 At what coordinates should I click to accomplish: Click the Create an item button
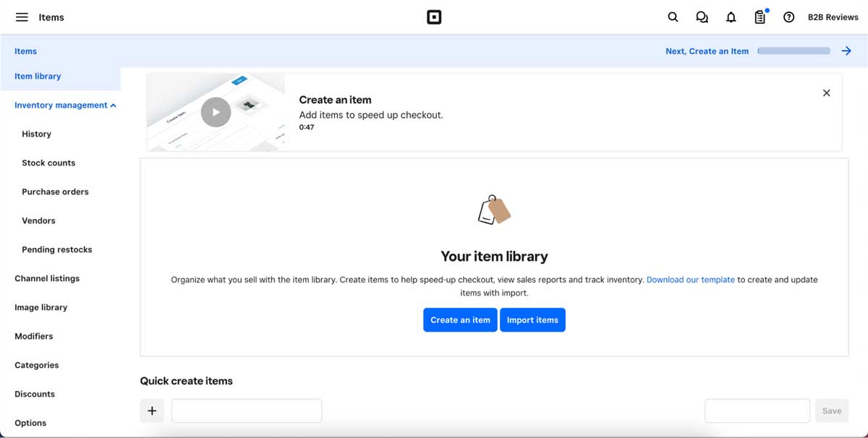pos(460,319)
